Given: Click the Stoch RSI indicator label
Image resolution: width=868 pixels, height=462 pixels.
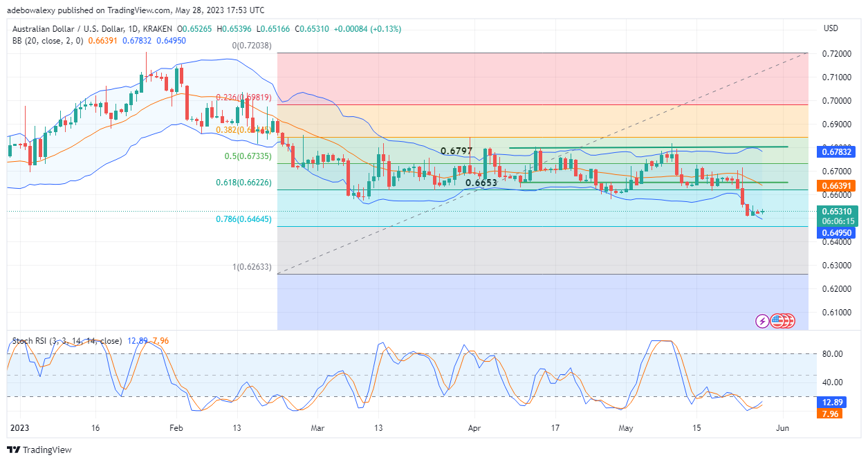Looking at the screenshot, I should [66, 341].
